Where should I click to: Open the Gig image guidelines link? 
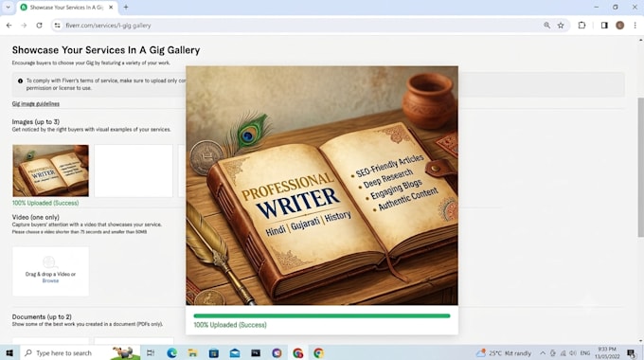click(x=36, y=104)
